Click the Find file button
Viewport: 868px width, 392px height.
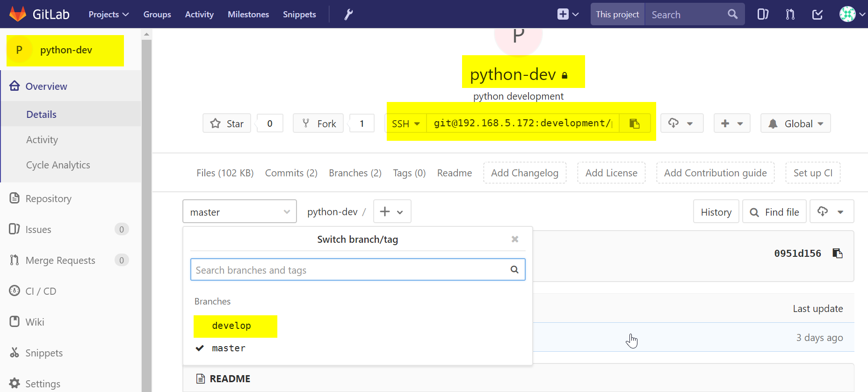774,212
